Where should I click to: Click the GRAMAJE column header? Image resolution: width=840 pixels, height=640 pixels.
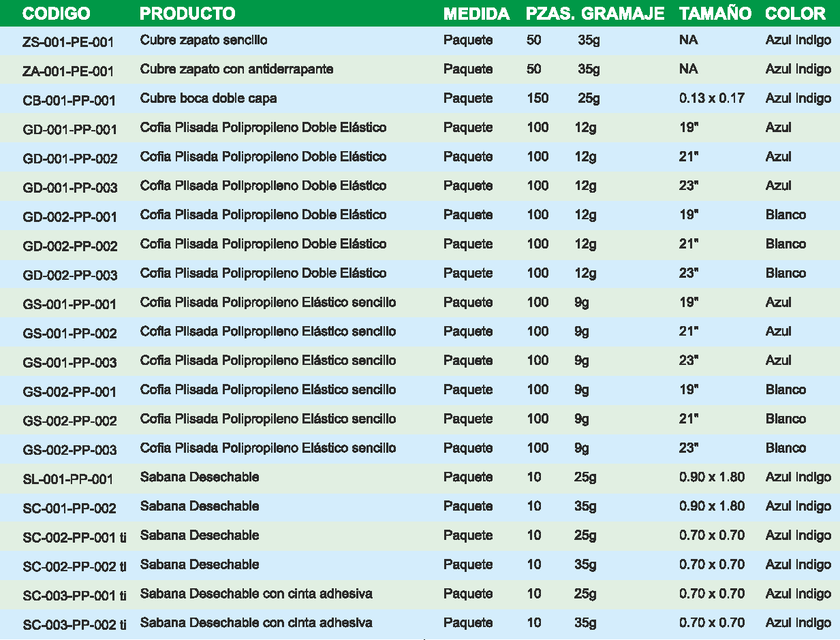[x=623, y=14]
